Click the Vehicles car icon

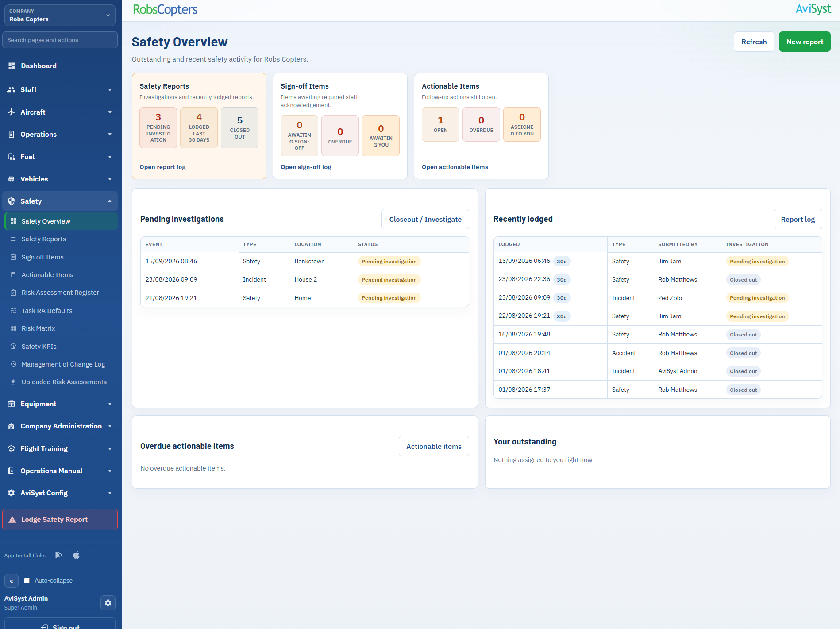pos(12,179)
